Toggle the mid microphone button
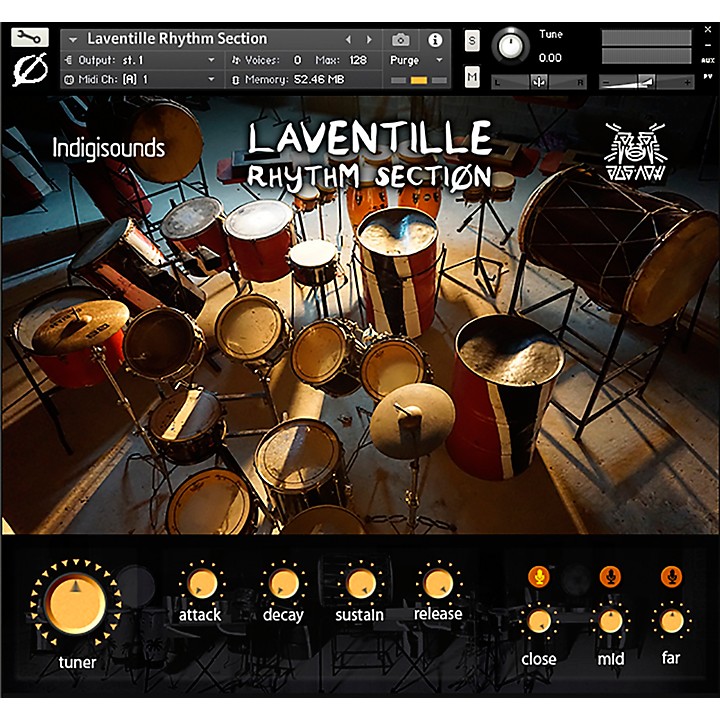The height and width of the screenshot is (720, 720). (x=609, y=577)
